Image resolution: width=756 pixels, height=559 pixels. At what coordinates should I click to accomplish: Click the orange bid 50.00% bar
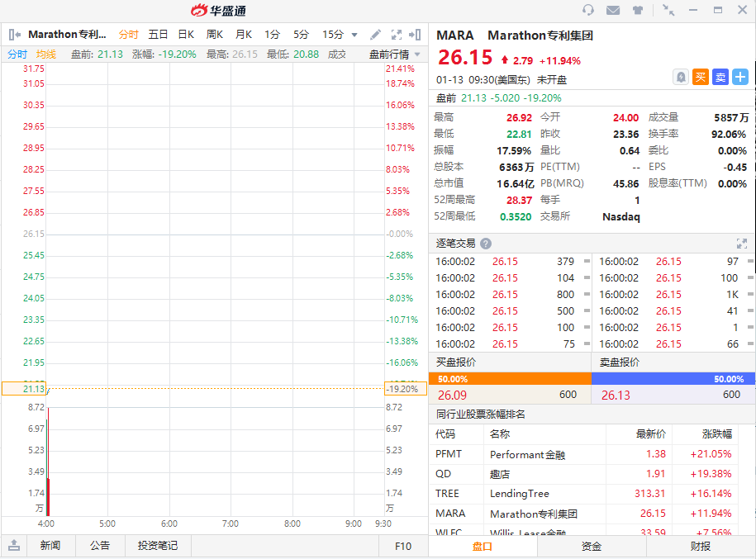(x=510, y=378)
